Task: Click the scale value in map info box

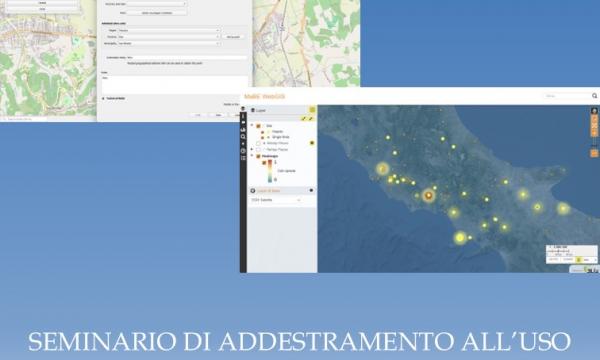Action: tap(560, 247)
